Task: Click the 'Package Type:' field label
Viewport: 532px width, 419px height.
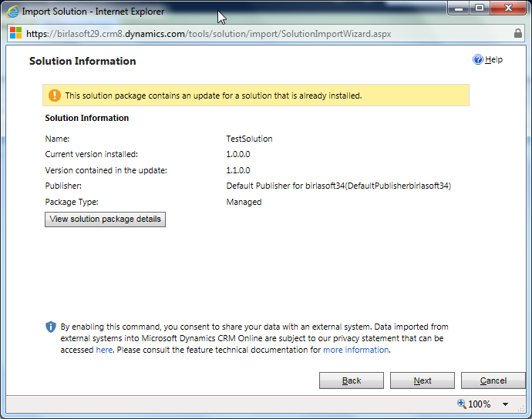Action: 72,202
